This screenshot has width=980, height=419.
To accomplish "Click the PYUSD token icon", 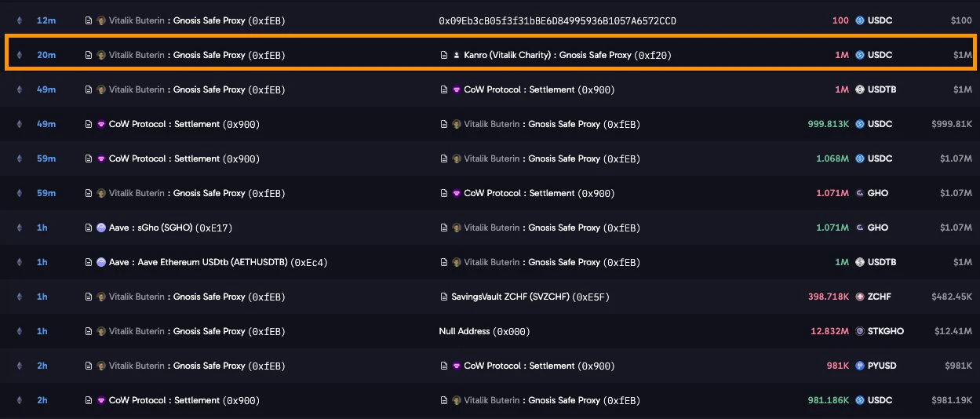I will pos(860,366).
